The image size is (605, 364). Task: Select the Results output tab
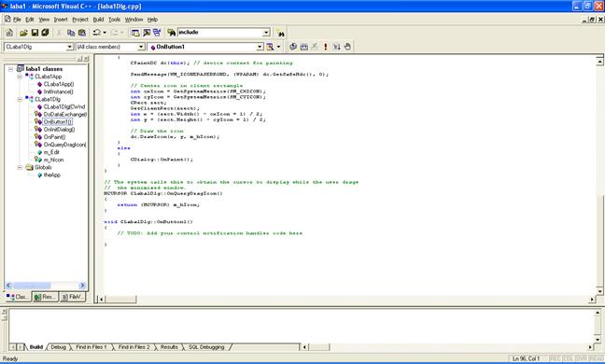point(169,347)
